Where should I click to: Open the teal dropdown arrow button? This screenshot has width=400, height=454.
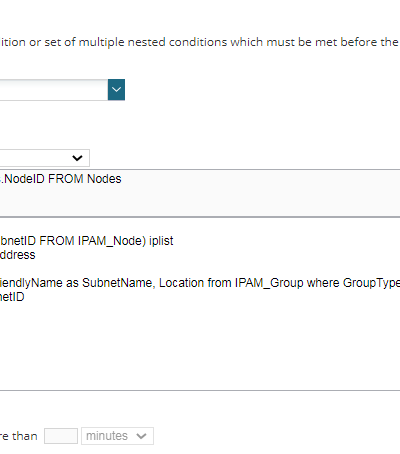point(116,90)
